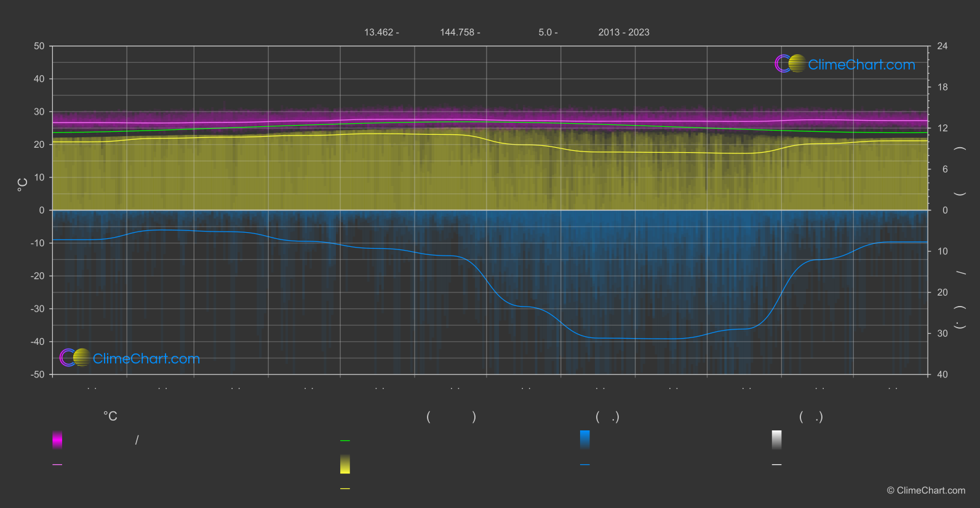Viewport: 980px width, 508px height.
Task: Click the magenta gradient legend swatch
Action: [57, 440]
